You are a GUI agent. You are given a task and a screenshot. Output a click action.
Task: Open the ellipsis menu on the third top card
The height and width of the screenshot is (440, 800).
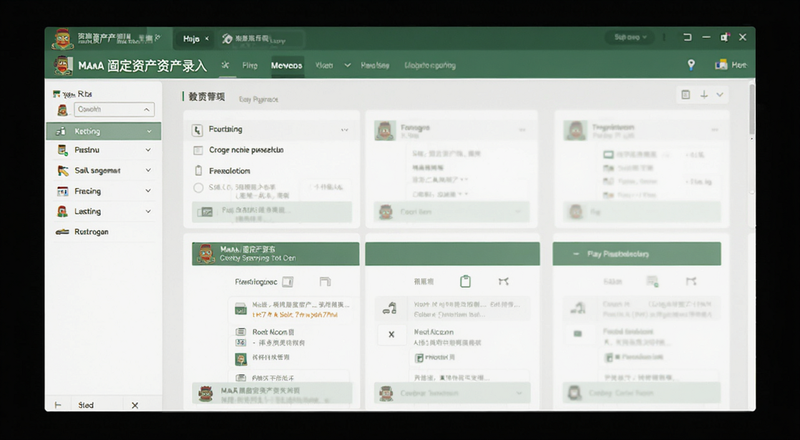pos(714,130)
